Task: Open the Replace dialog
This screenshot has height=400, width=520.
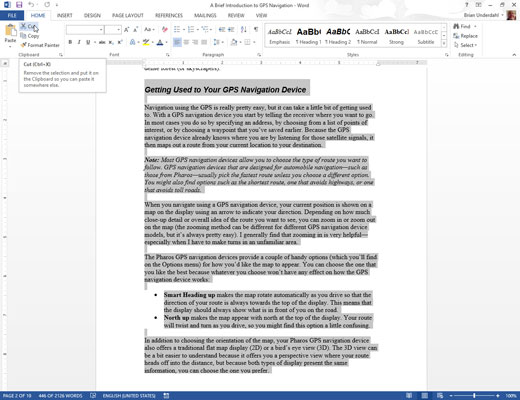Action: click(466, 36)
